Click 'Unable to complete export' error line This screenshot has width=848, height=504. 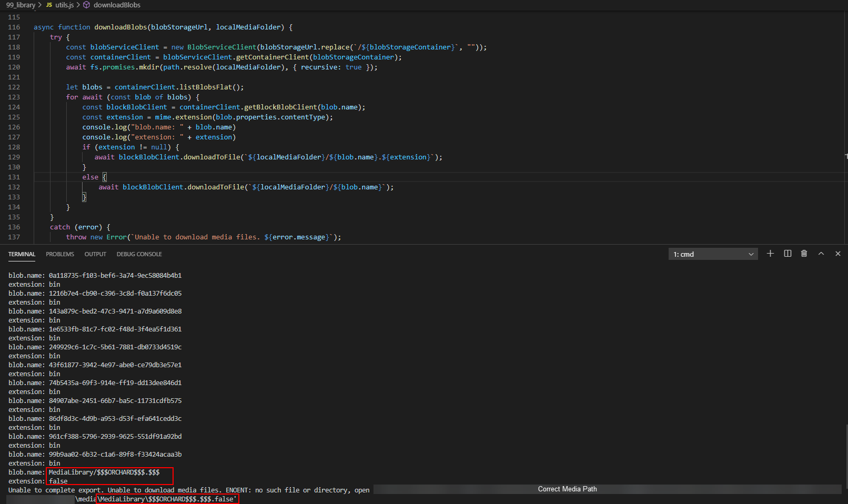click(189, 490)
